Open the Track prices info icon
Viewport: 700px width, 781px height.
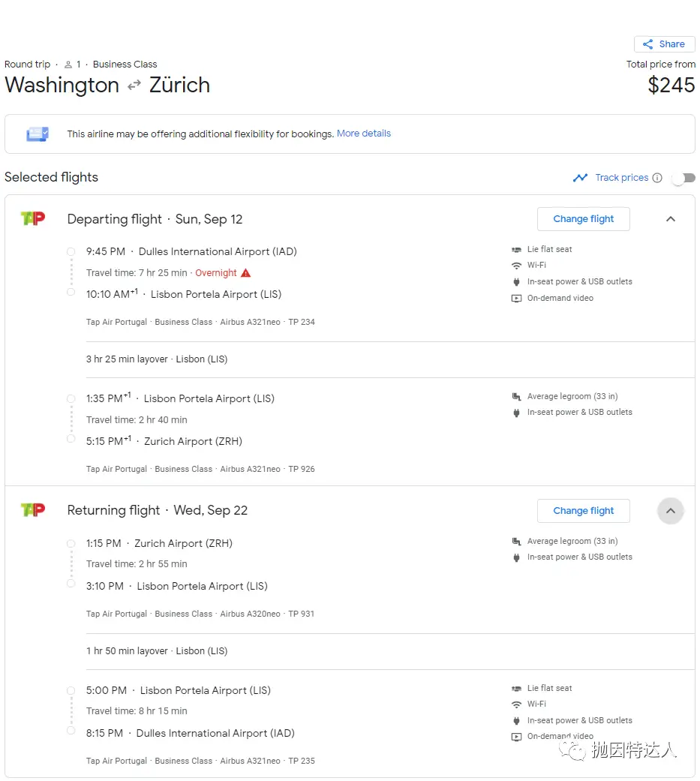point(657,178)
